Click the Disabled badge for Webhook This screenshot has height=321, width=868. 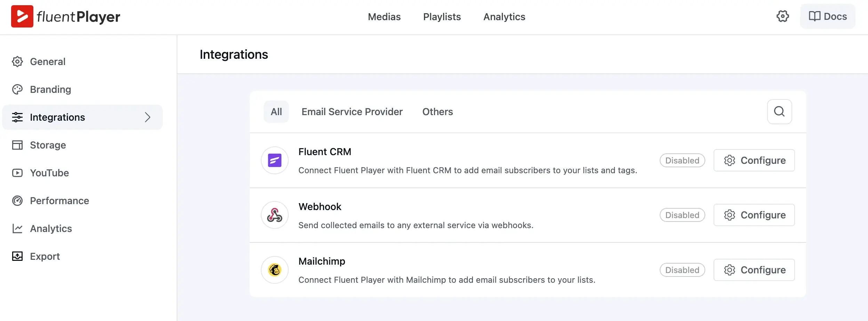(682, 215)
